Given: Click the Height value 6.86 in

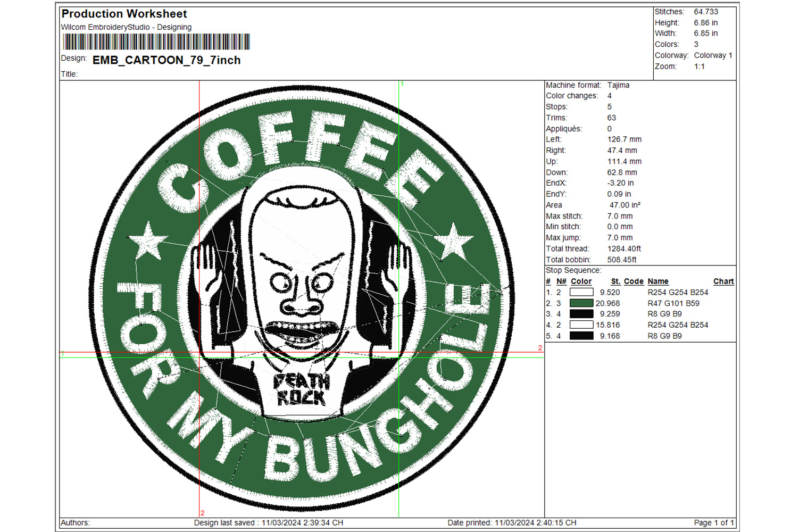Looking at the screenshot, I should tap(705, 23).
